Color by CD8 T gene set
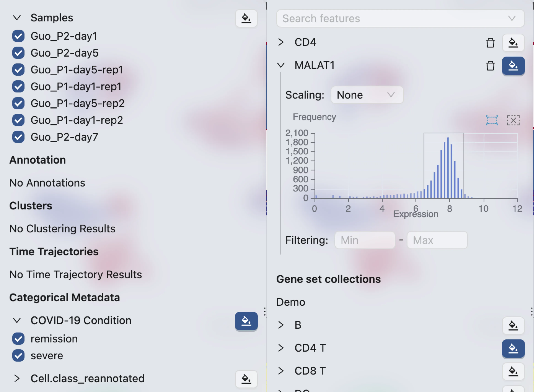 pyautogui.click(x=513, y=371)
